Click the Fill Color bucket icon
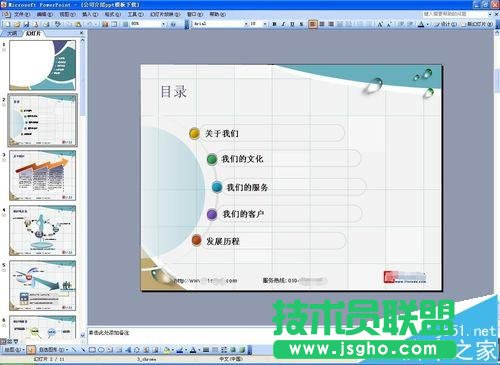Image resolution: width=500 pixels, height=365 pixels. (x=167, y=350)
